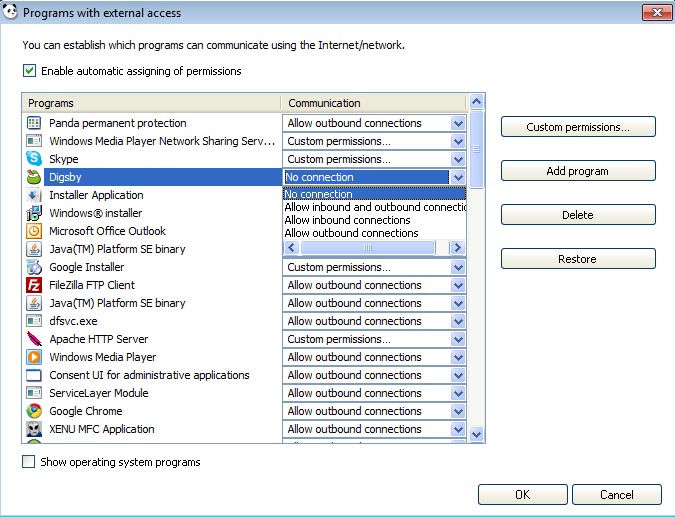Click the Programs column header
The width and height of the screenshot is (675, 517).
(152, 103)
